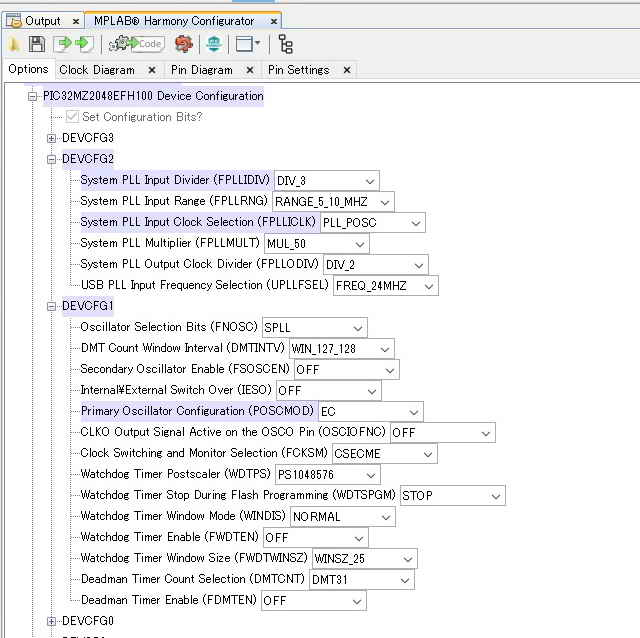The image size is (640, 638).
Task: Open the UPLLFSEL FREQ_24MHZ dropdown
Action: coord(386,286)
